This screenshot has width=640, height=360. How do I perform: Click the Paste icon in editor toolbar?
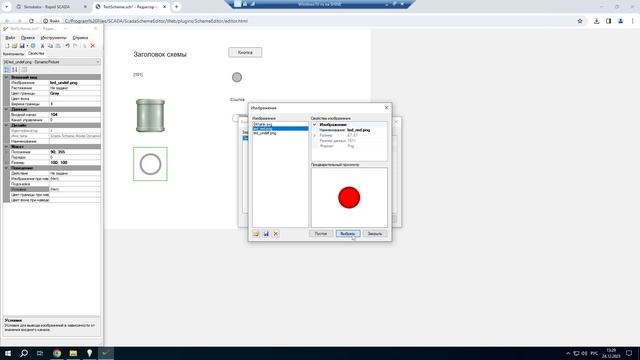point(58,46)
